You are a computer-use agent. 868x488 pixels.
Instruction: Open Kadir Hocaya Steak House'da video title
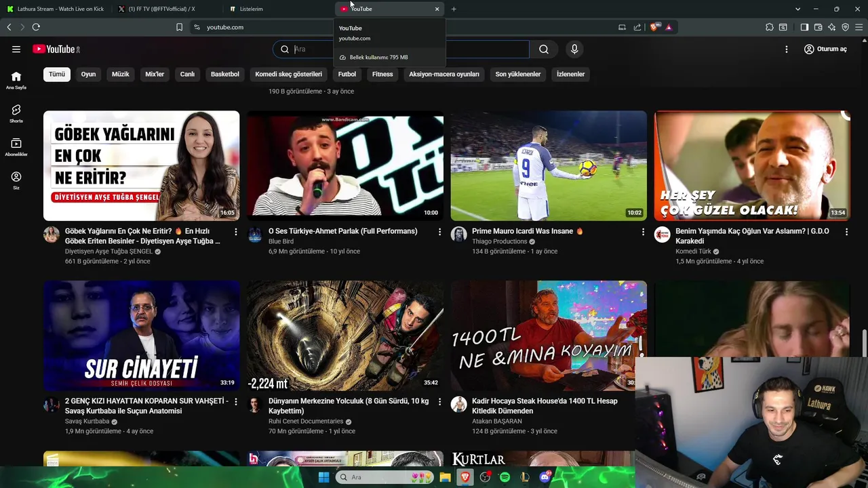545,406
